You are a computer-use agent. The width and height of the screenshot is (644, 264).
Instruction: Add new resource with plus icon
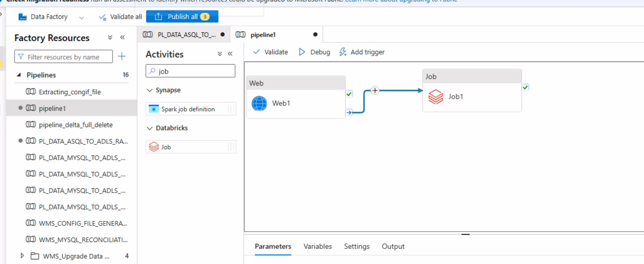(122, 56)
